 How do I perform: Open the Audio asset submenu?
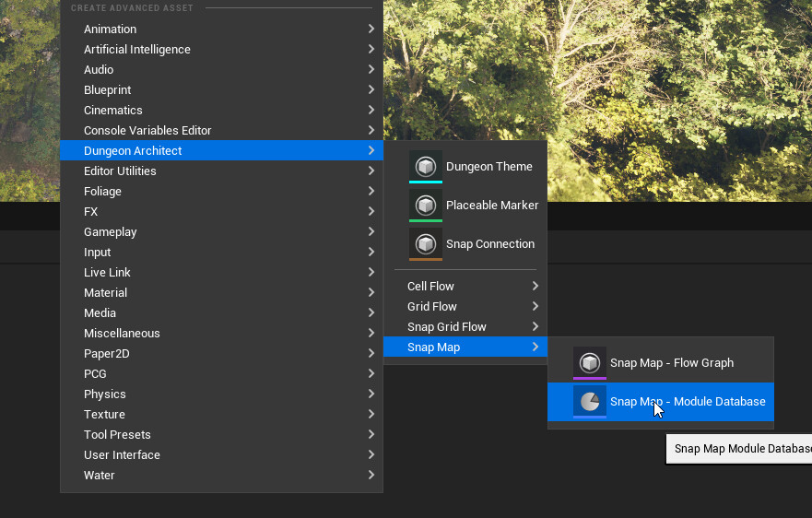tap(221, 69)
